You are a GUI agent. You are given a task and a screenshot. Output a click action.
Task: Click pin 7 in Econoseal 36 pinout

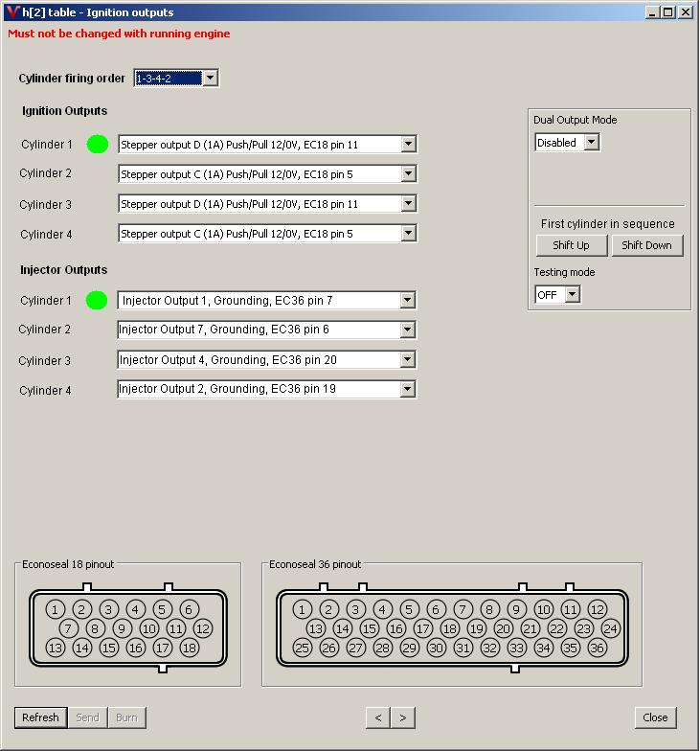pos(463,609)
